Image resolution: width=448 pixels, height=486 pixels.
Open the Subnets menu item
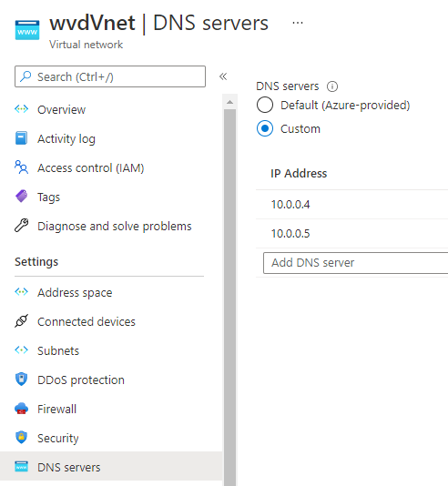point(58,351)
